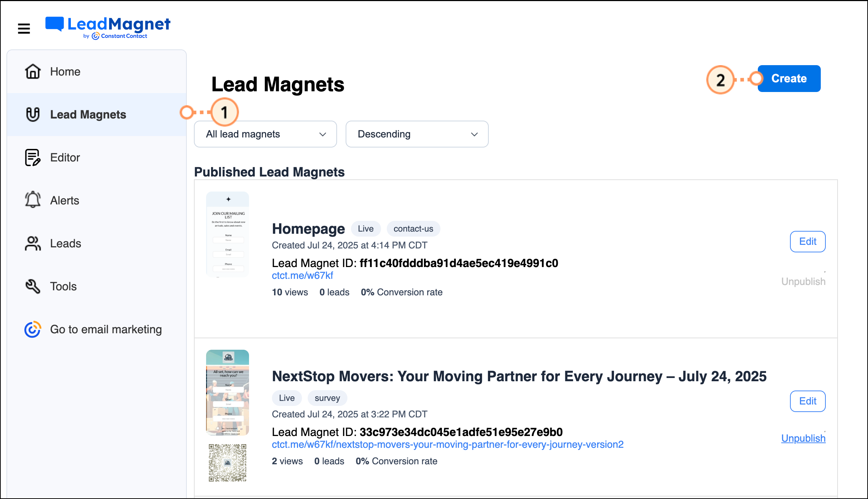The height and width of the screenshot is (499, 868).
Task: Unpublish the NextStop Movers lead magnet
Action: [x=803, y=439]
